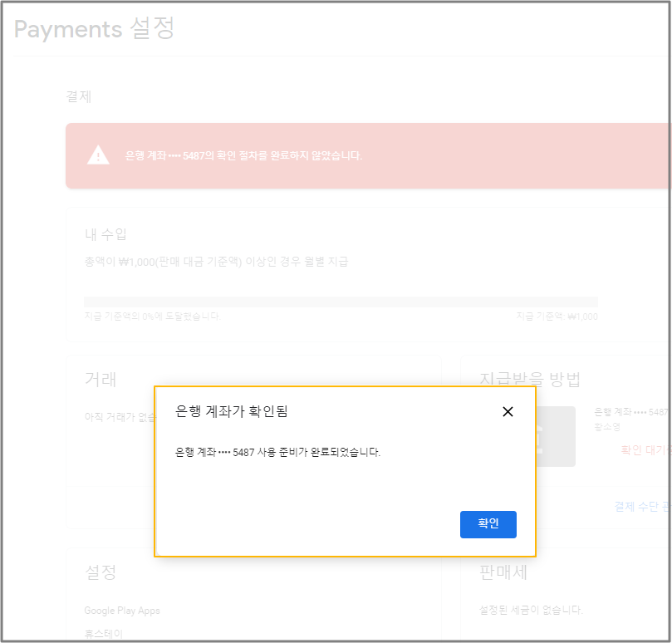Click the 내 수입 card heading
Image resolution: width=672 pixels, height=643 pixels.
pos(105,234)
